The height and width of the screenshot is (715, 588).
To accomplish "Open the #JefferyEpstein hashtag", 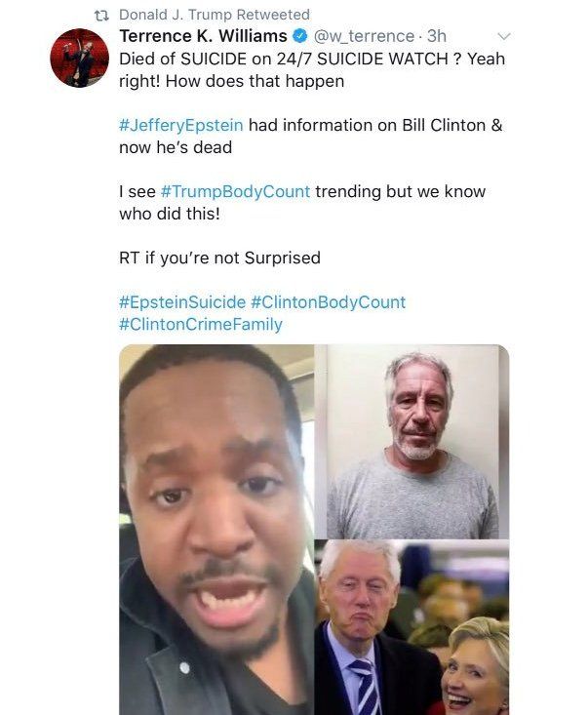I will pos(181,126).
